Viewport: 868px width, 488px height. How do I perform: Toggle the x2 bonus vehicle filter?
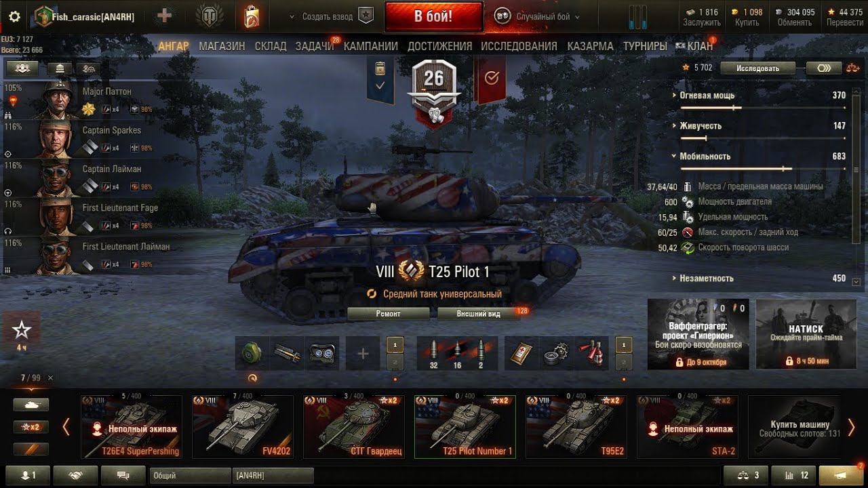[31, 427]
